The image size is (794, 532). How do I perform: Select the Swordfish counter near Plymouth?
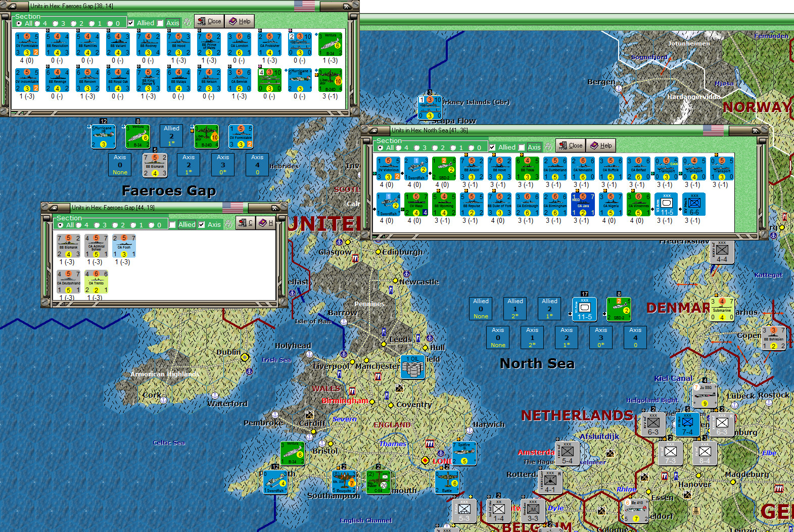(x=275, y=482)
